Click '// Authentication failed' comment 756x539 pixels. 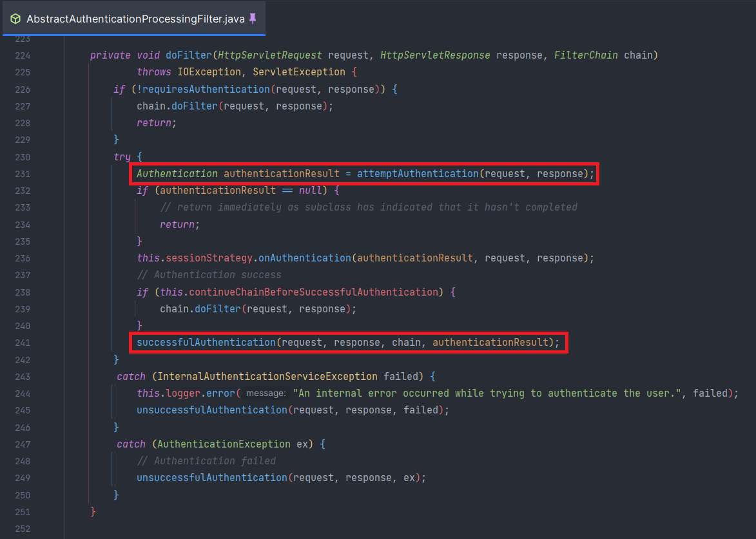click(x=206, y=461)
